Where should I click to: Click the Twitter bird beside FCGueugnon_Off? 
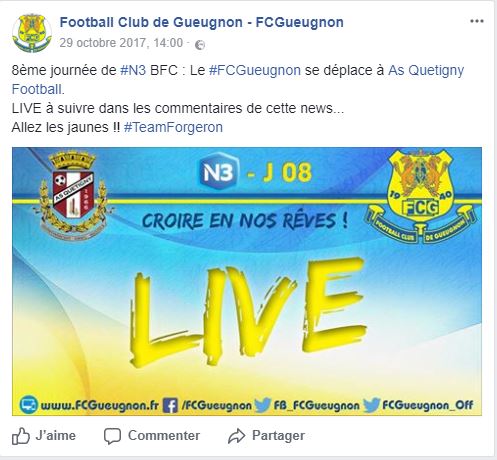(x=371, y=405)
